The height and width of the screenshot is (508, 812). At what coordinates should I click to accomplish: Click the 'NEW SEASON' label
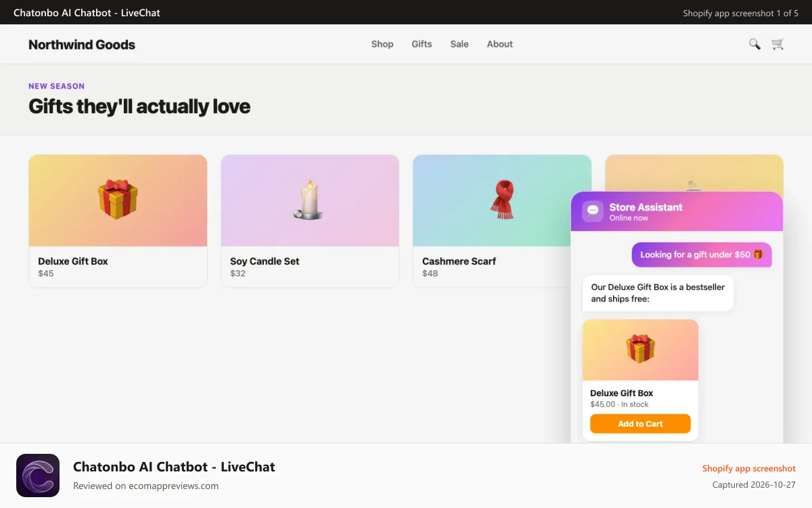[57, 86]
